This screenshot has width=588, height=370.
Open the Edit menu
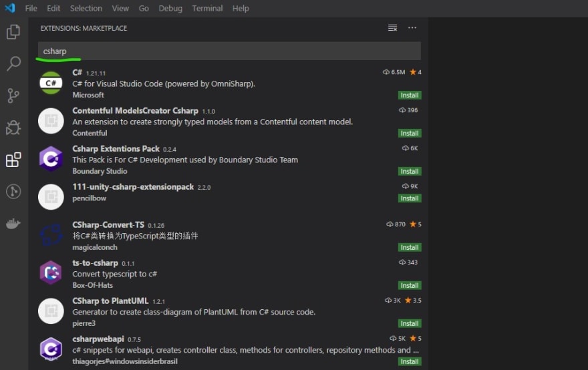tap(53, 8)
